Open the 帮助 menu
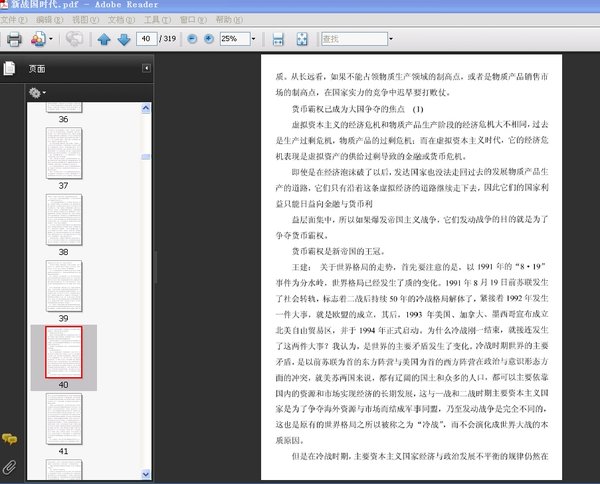 pyautogui.click(x=229, y=20)
